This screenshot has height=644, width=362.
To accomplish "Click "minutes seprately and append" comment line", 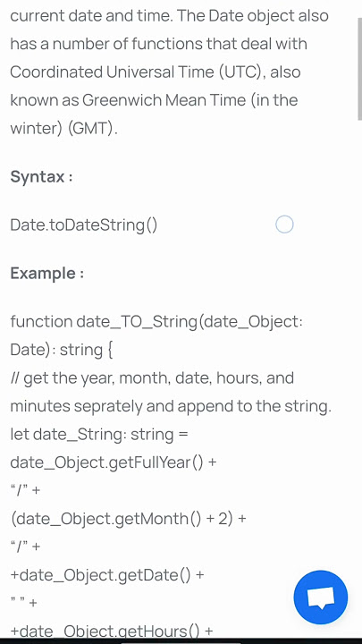I will click(171, 406).
